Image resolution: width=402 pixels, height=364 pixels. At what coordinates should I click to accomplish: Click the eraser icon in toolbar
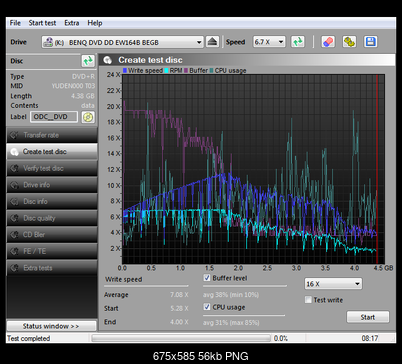(x=328, y=42)
